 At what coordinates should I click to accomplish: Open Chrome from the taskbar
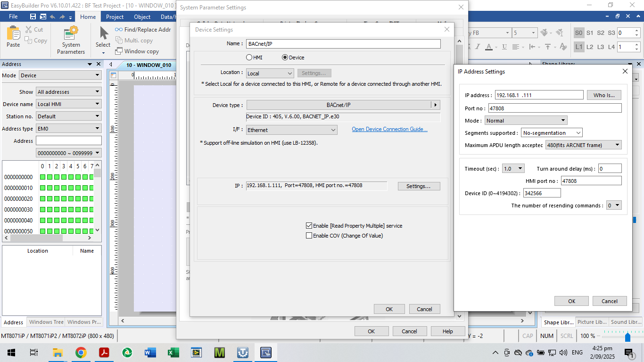[81, 352]
